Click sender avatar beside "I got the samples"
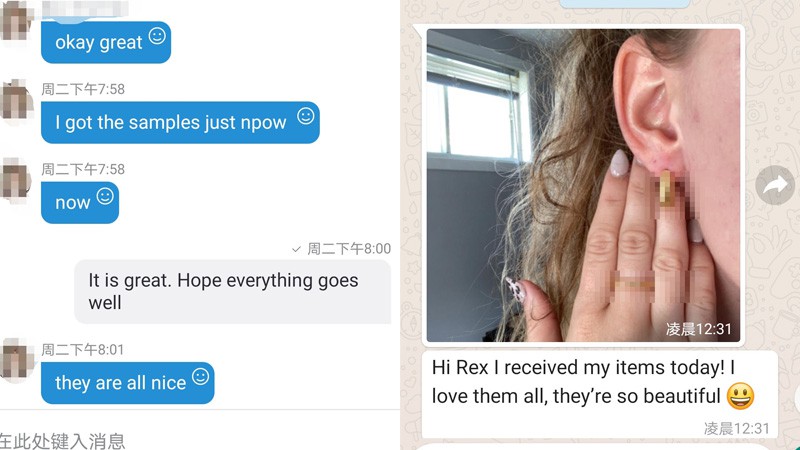Screen dimensions: 800x450 point(16,101)
